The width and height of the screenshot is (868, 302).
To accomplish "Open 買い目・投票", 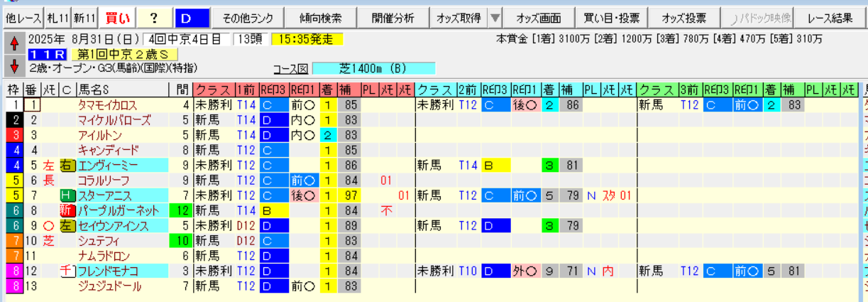I will point(611,18).
